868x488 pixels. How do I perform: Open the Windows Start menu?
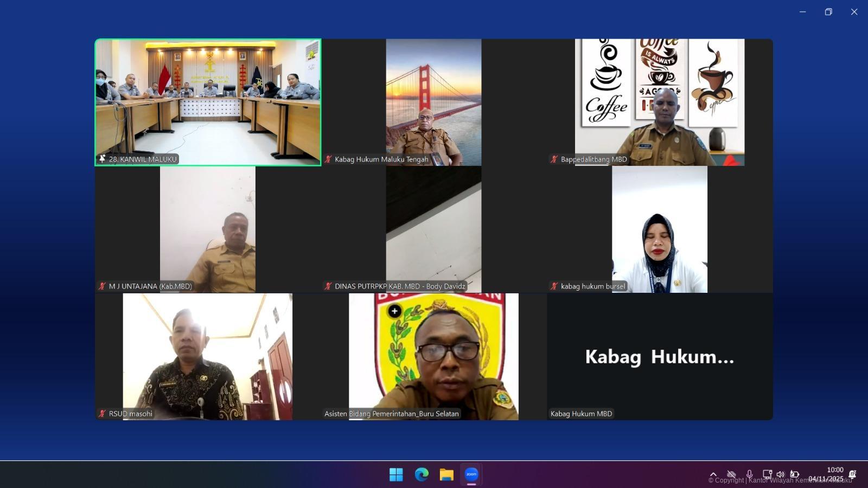coord(396,474)
